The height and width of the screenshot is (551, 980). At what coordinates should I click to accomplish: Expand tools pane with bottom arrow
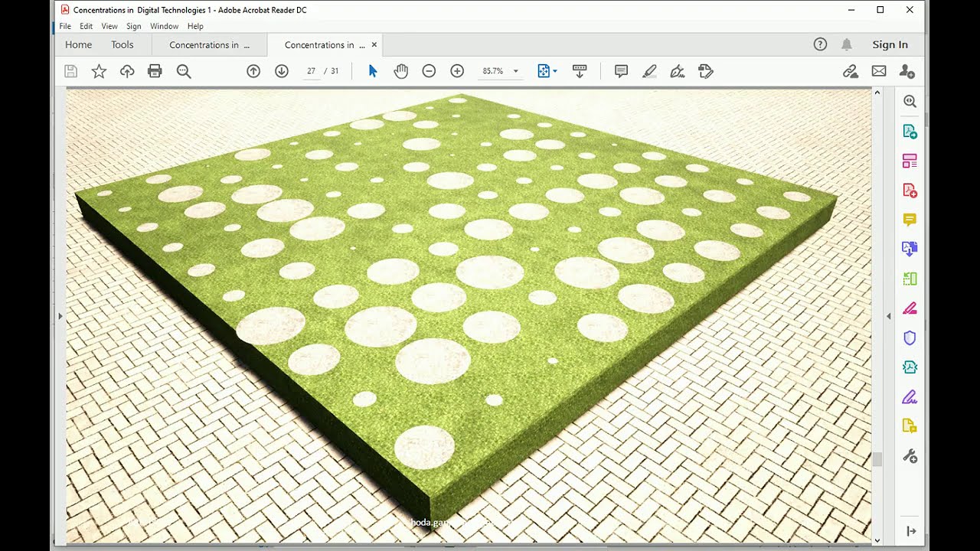[x=911, y=531]
